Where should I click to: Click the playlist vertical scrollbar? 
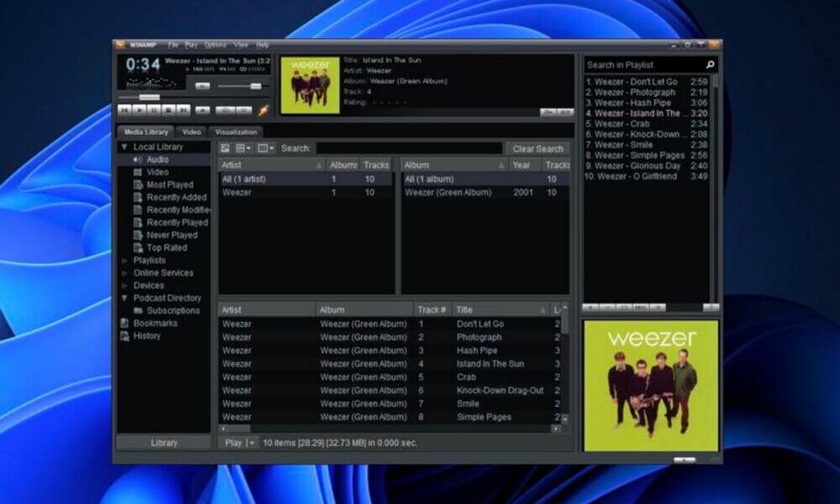(715, 188)
